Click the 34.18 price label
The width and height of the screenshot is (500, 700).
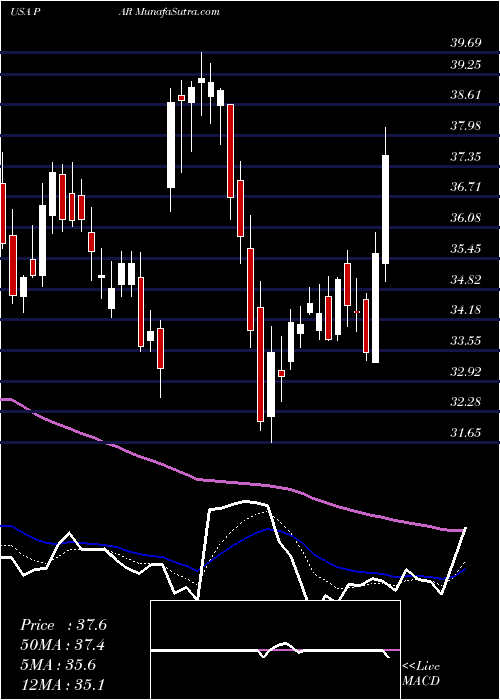[x=466, y=310]
